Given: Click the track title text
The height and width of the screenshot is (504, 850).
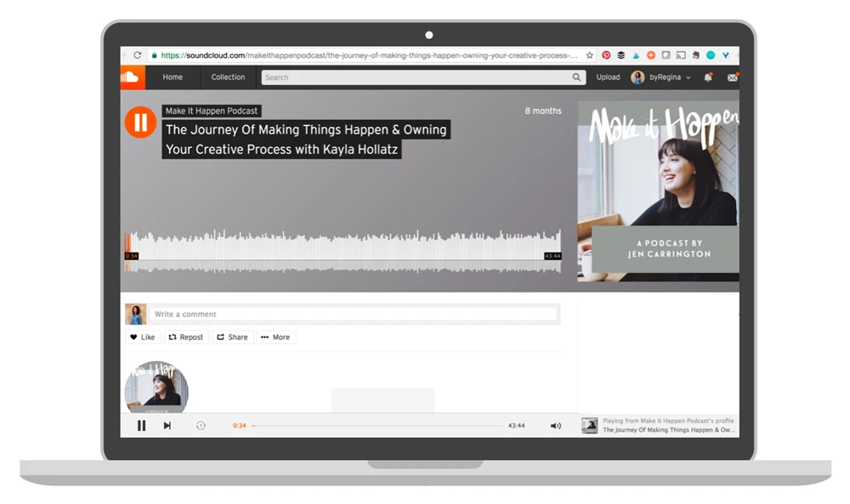Looking at the screenshot, I should [306, 139].
